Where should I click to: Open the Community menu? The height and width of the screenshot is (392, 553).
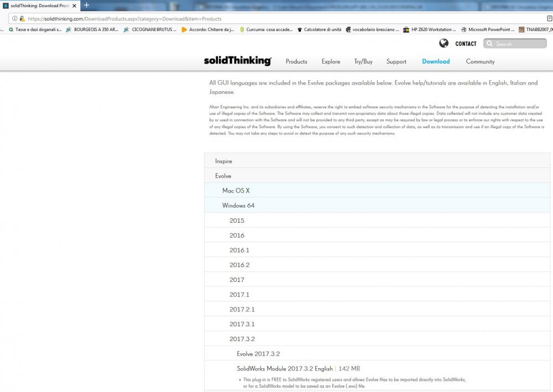(481, 61)
